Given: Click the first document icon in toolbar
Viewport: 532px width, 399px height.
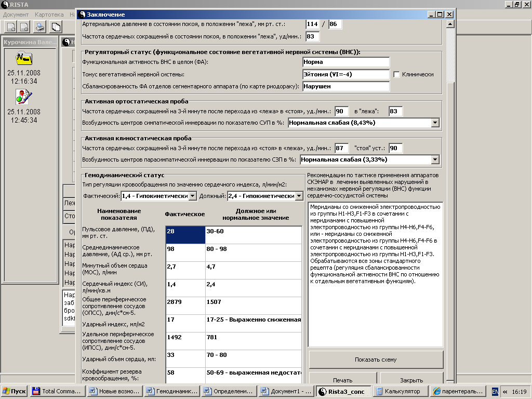Looking at the screenshot, I should 10,27.
